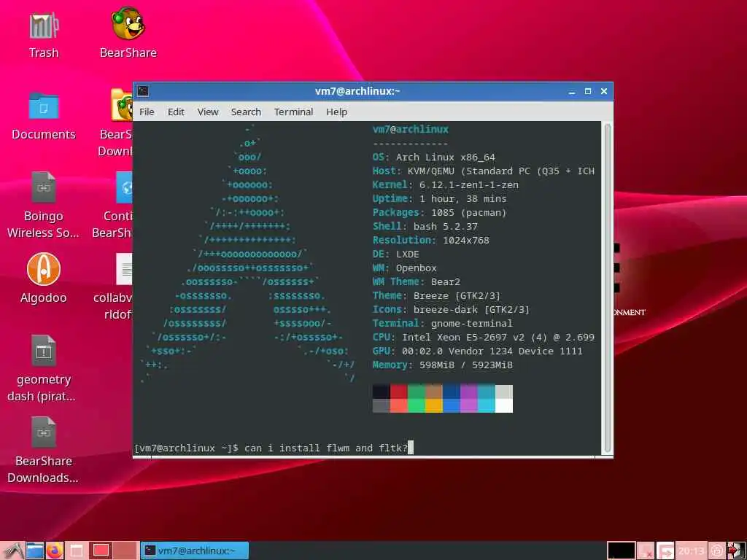Click the 'WM: Openbox' line
The width and height of the screenshot is (747, 560).
point(404,268)
